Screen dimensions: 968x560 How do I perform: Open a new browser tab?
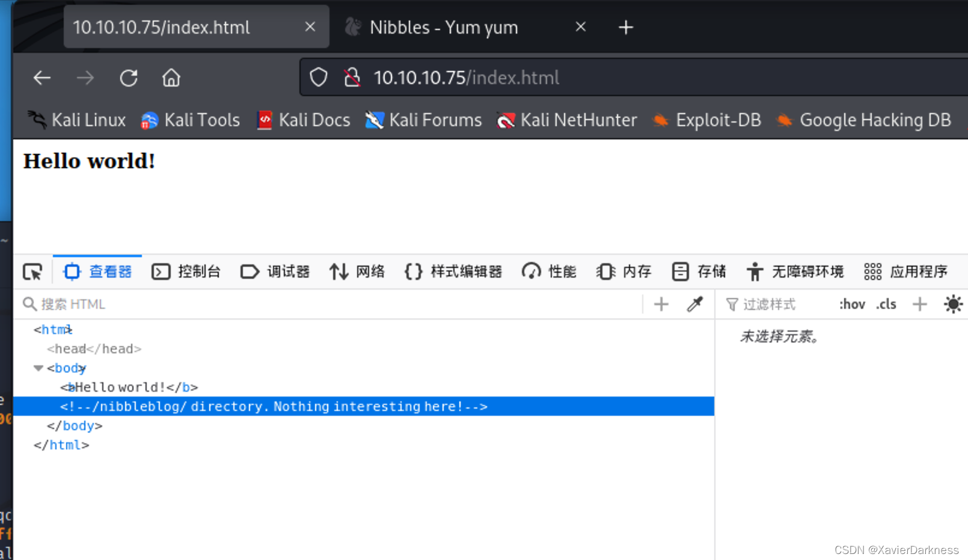[x=626, y=27]
